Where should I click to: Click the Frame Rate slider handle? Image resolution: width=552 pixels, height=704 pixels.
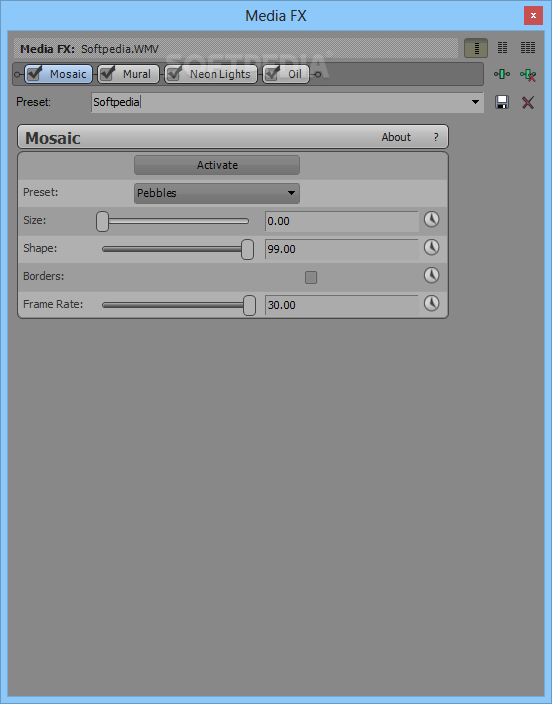coord(249,305)
